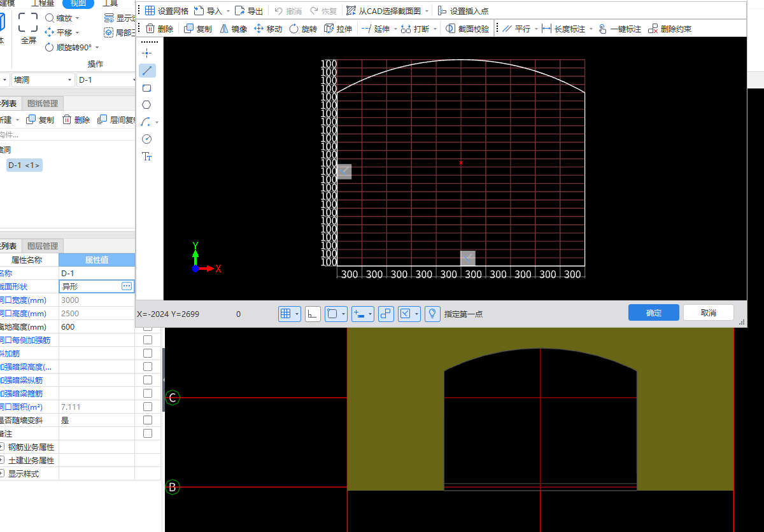Select the line drawing tool in side toolbar
Viewport: 764px width, 532px height.
(147, 71)
